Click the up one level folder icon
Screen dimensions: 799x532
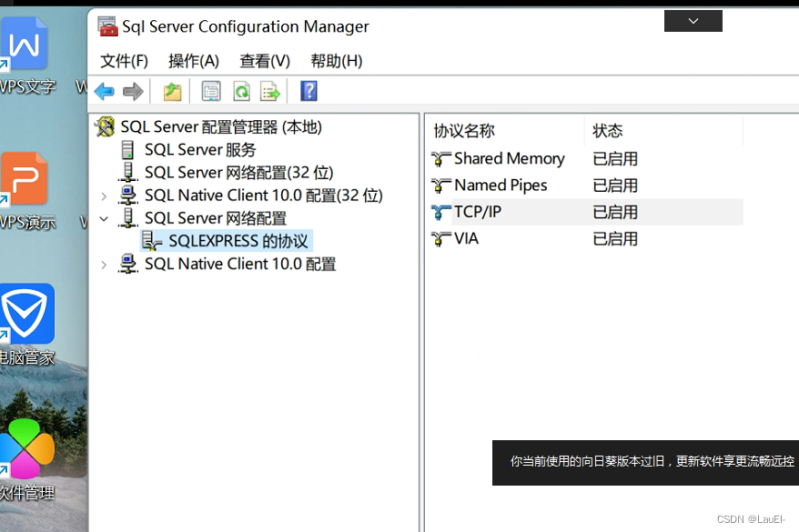point(172,91)
